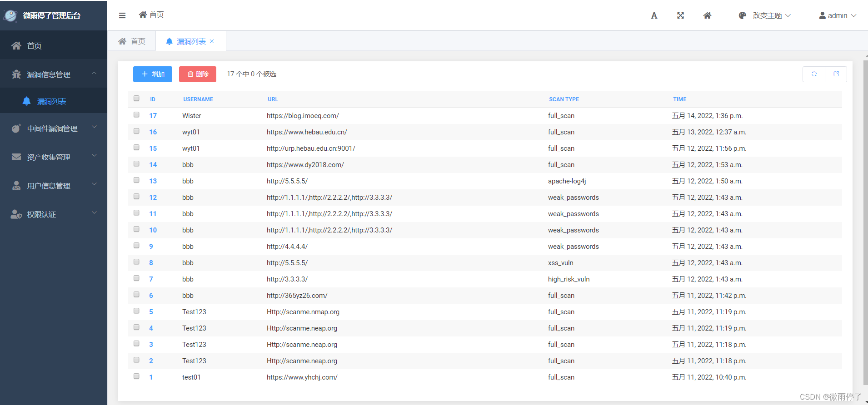Select checkbox for row ID 10

(136, 229)
